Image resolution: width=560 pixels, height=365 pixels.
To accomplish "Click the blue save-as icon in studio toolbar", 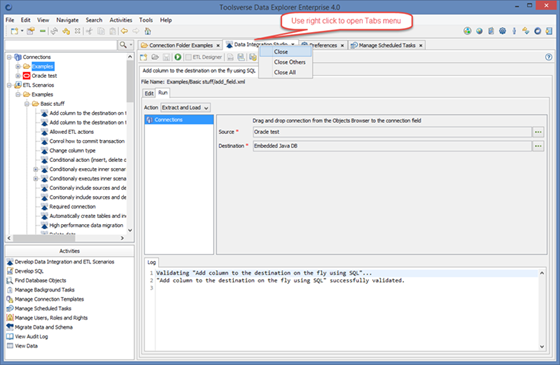I will click(241, 57).
